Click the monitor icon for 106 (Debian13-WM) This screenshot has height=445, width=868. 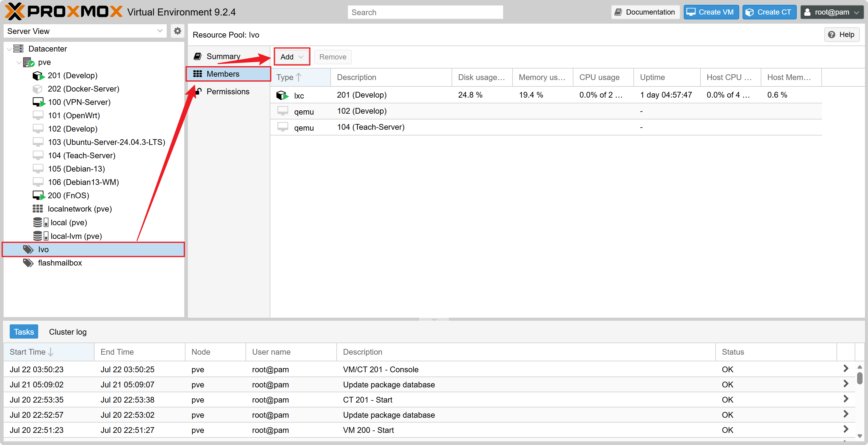point(38,182)
